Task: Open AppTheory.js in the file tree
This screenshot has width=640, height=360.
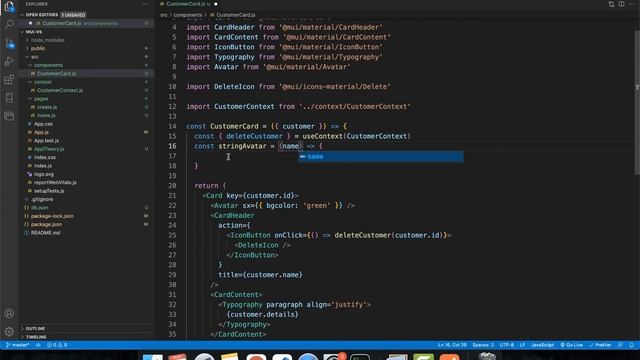Action: tap(49, 149)
